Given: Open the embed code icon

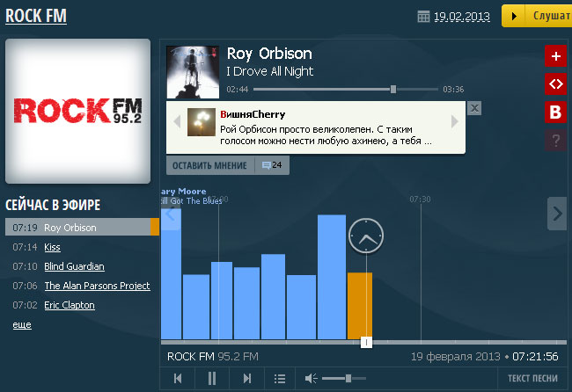Looking at the screenshot, I should 555,84.
